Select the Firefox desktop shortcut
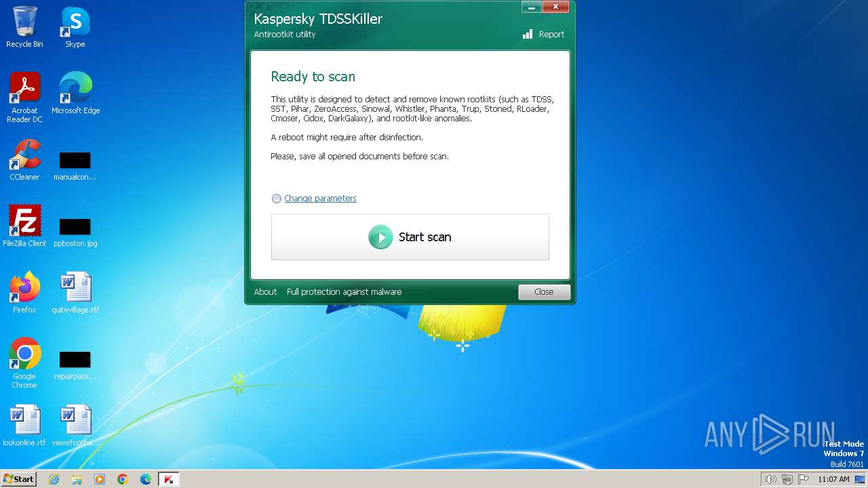The height and width of the screenshot is (488, 868). point(24,292)
